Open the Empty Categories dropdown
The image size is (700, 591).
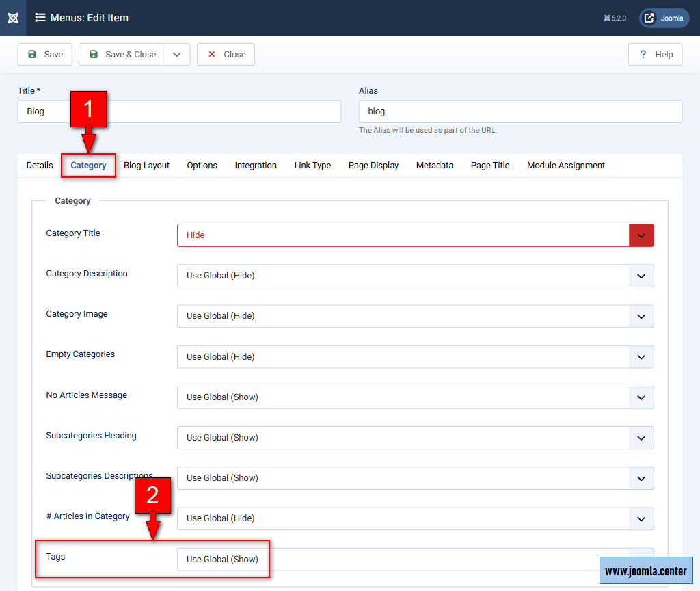(x=416, y=357)
